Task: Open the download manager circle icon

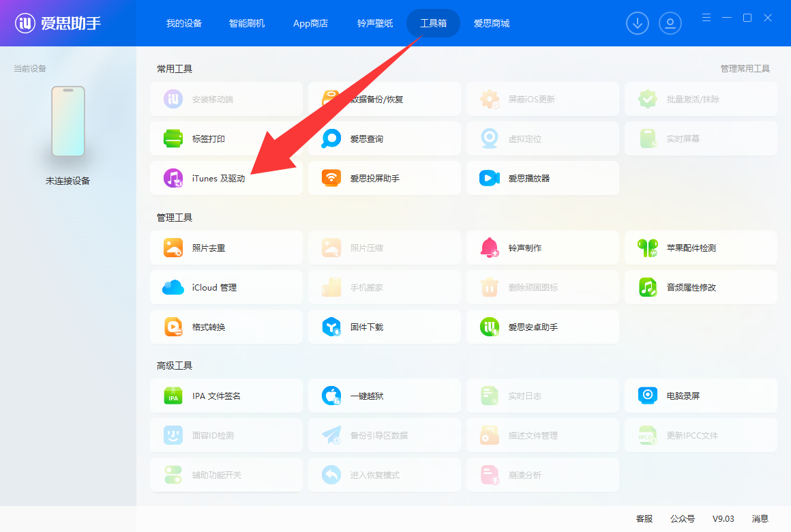Action: (x=638, y=24)
